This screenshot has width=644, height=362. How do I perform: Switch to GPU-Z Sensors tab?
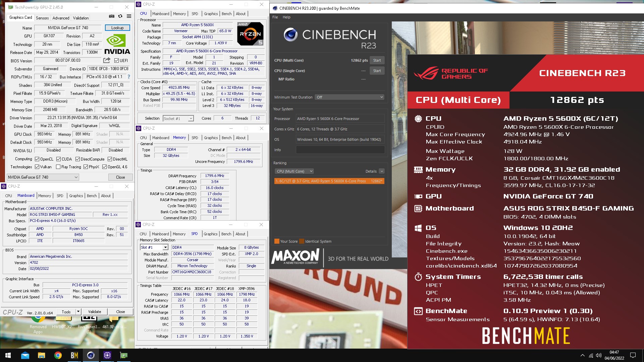(42, 18)
